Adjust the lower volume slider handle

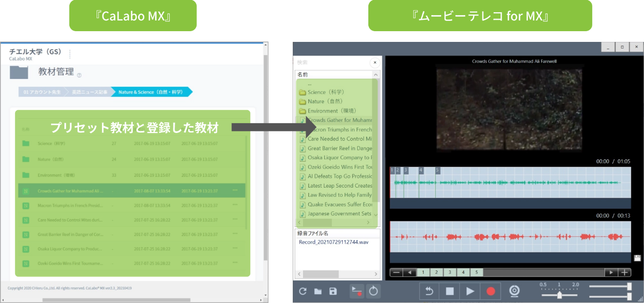coord(629,296)
